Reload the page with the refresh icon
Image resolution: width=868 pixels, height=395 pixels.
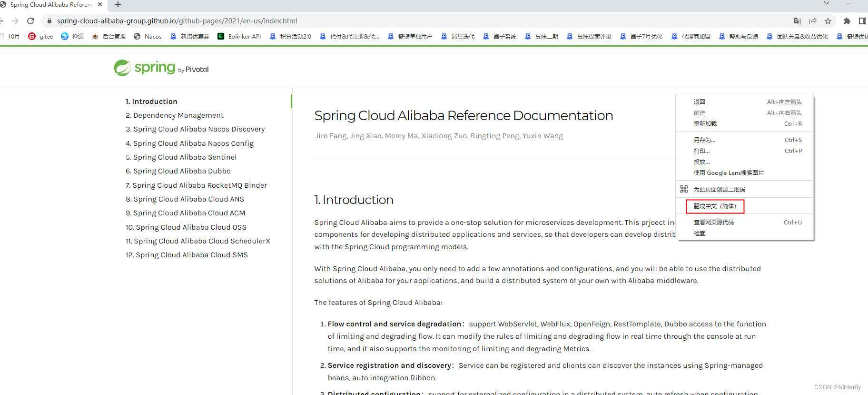[30, 21]
